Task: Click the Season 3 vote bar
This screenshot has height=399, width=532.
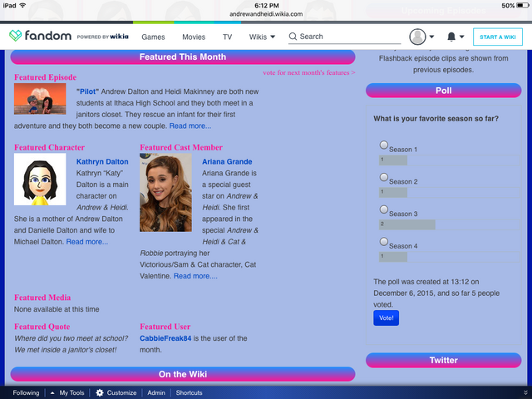Action: coord(449,224)
